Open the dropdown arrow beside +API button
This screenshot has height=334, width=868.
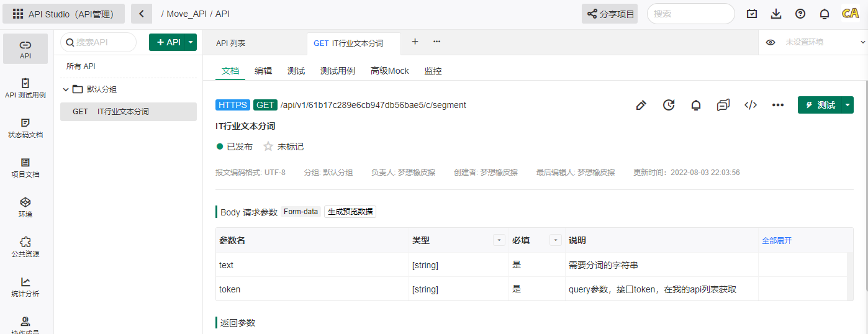[191, 42]
